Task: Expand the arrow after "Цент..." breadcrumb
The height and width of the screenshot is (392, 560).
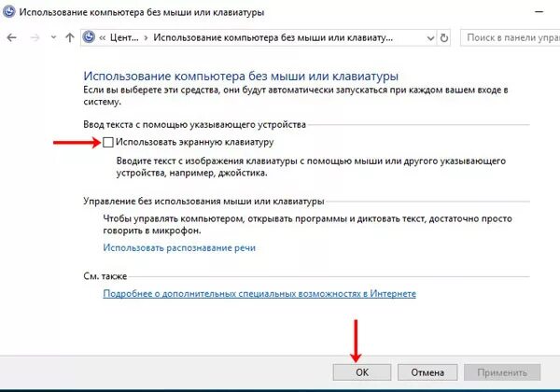Action: pos(146,38)
